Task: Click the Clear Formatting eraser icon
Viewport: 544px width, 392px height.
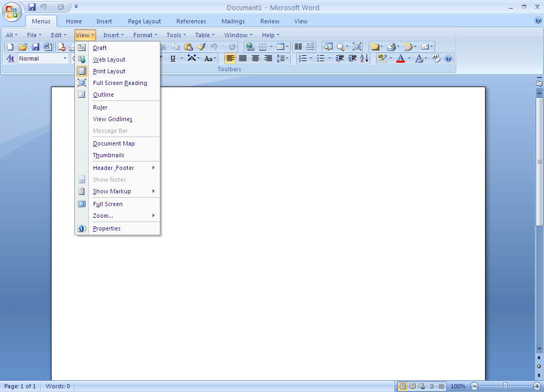Action: (436, 58)
